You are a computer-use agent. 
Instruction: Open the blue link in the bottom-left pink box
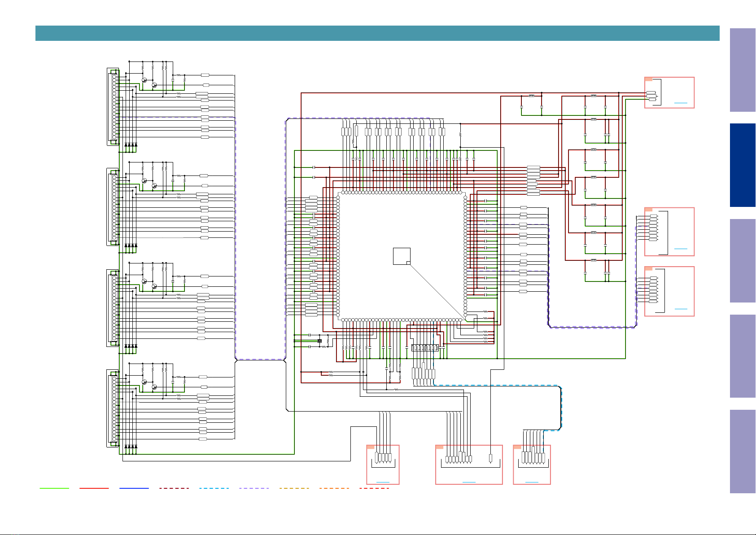383,482
